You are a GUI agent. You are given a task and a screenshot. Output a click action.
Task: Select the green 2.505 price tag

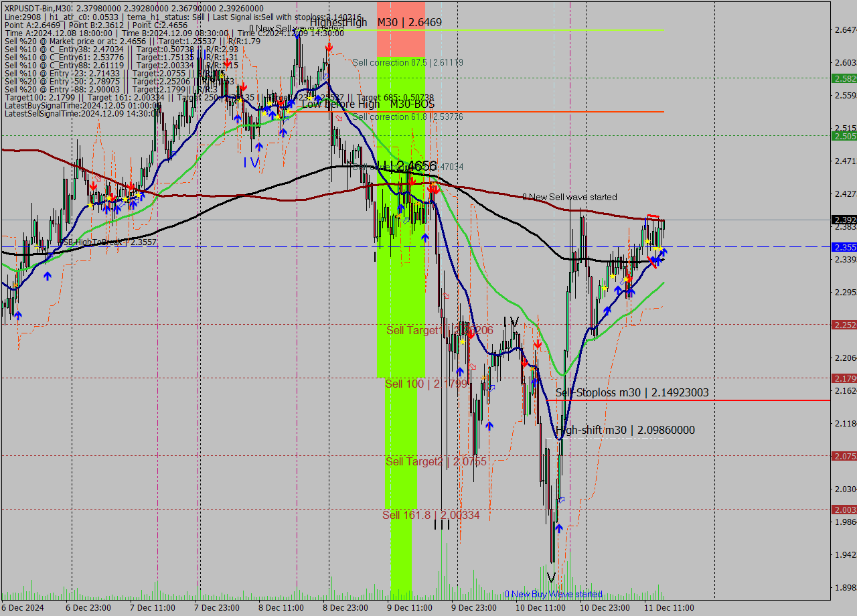coord(844,136)
